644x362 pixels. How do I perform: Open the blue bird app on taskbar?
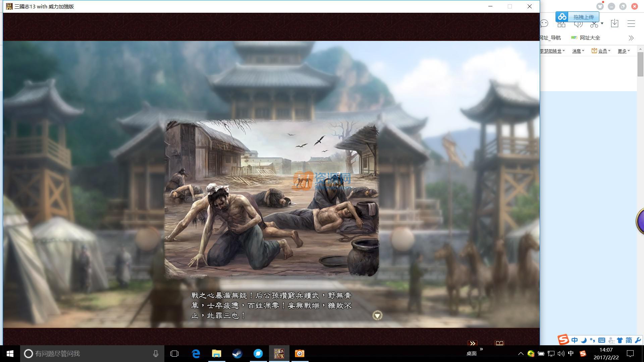258,354
